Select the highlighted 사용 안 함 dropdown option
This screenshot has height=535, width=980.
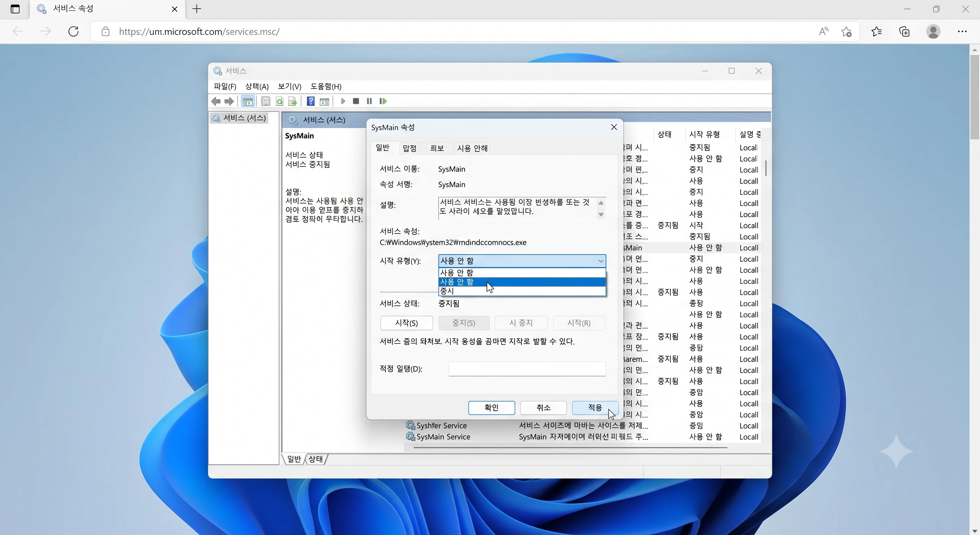[522, 282]
